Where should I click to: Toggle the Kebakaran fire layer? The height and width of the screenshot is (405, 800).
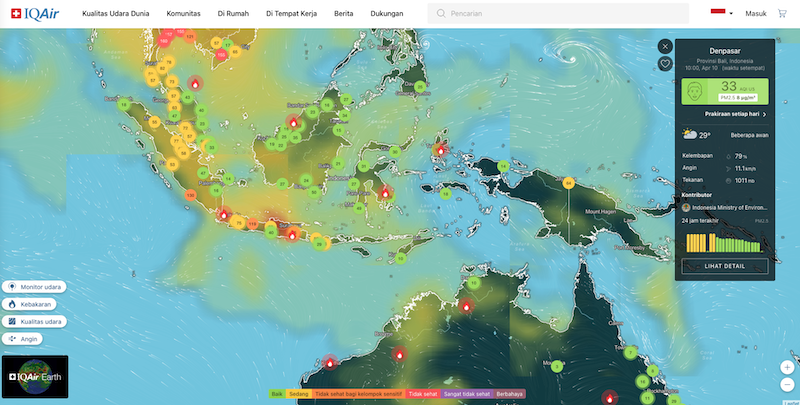29,305
